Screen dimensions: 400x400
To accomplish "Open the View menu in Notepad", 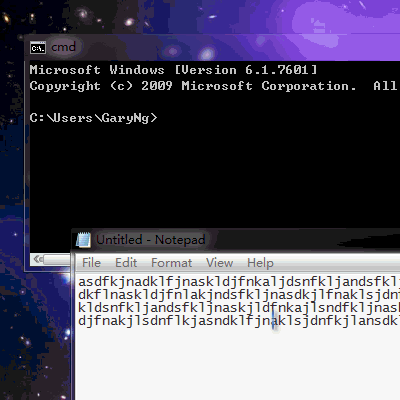I will 219,263.
